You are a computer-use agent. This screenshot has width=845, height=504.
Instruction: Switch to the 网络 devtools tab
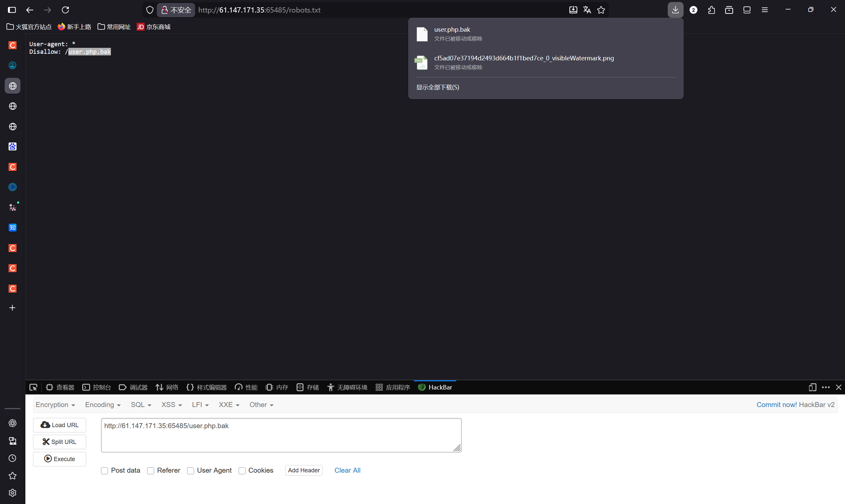[167, 387]
